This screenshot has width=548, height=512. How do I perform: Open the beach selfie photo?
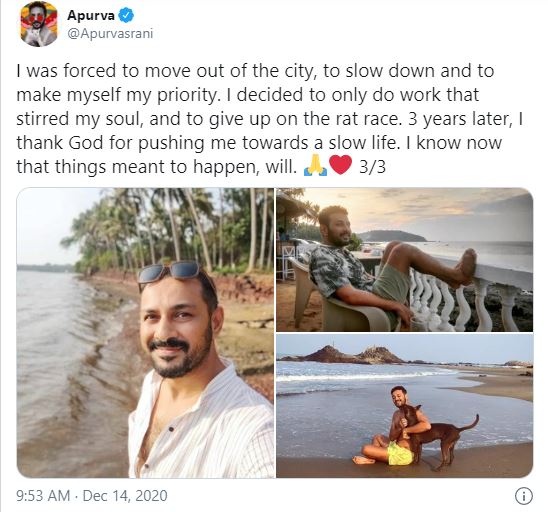click(146, 333)
